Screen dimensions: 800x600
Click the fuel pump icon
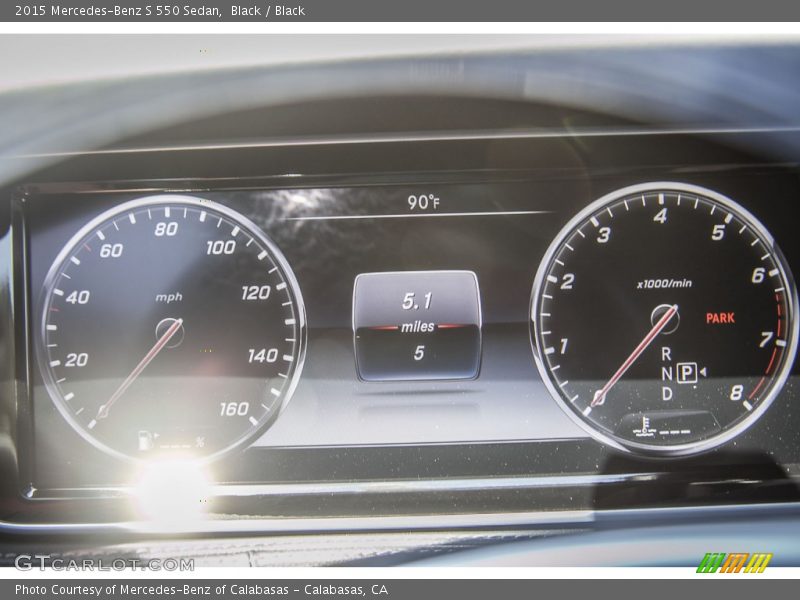point(144,440)
